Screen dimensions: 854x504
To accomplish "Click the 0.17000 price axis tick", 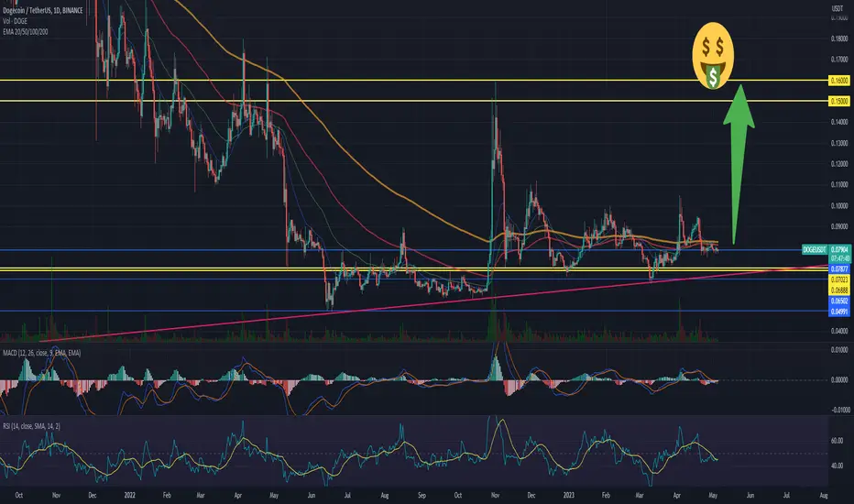I will (x=839, y=60).
